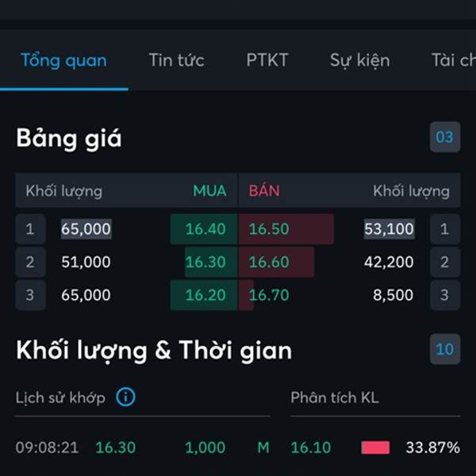Select buy price 16.40
This screenshot has width=476, height=476.
click(x=204, y=229)
